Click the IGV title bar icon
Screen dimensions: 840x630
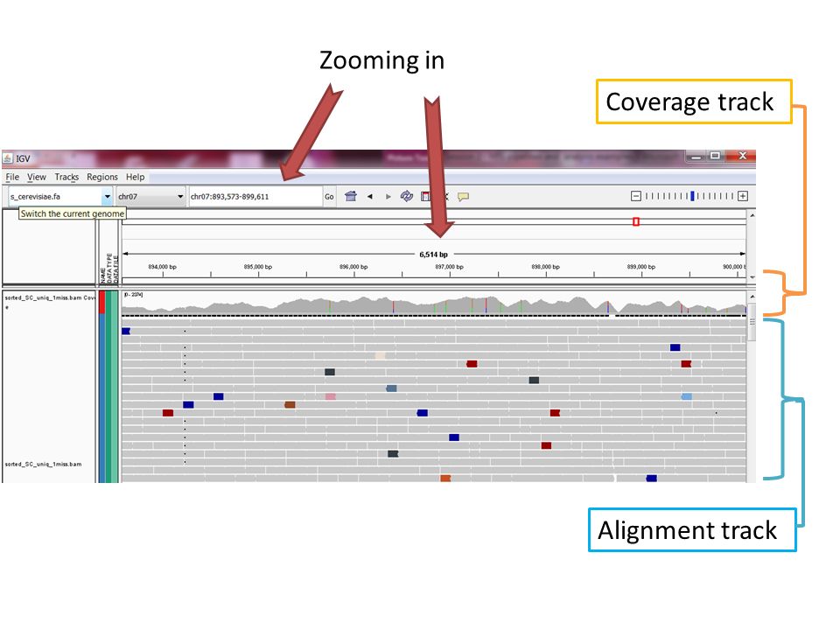coord(8,158)
